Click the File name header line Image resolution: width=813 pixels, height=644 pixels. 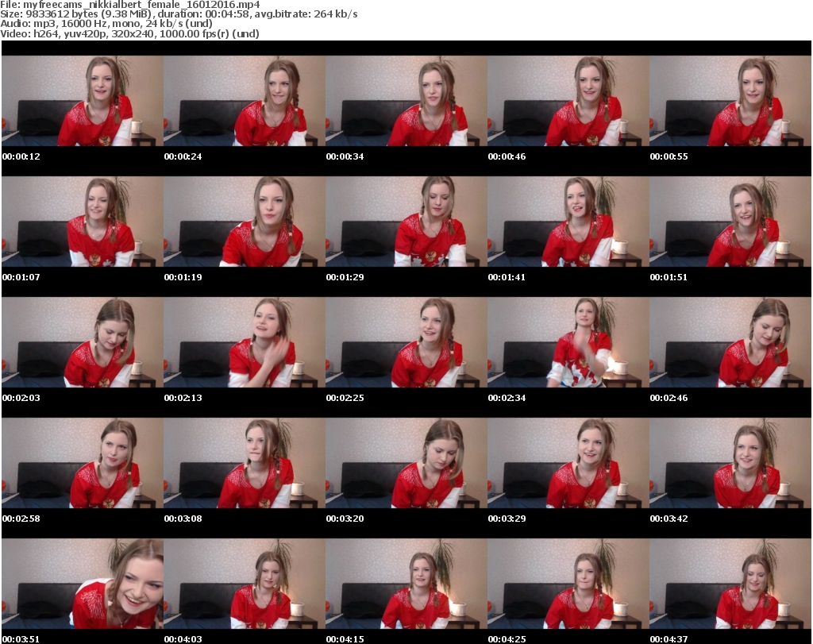[x=130, y=5]
